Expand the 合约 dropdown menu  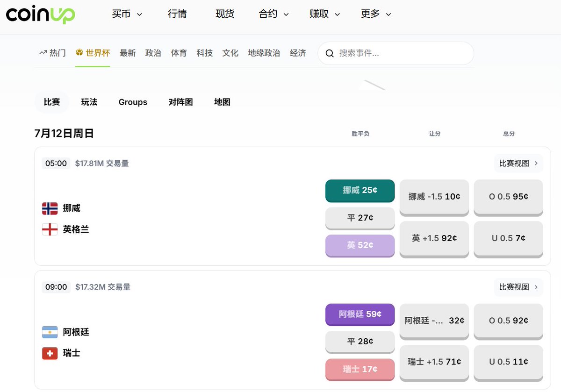click(x=274, y=14)
